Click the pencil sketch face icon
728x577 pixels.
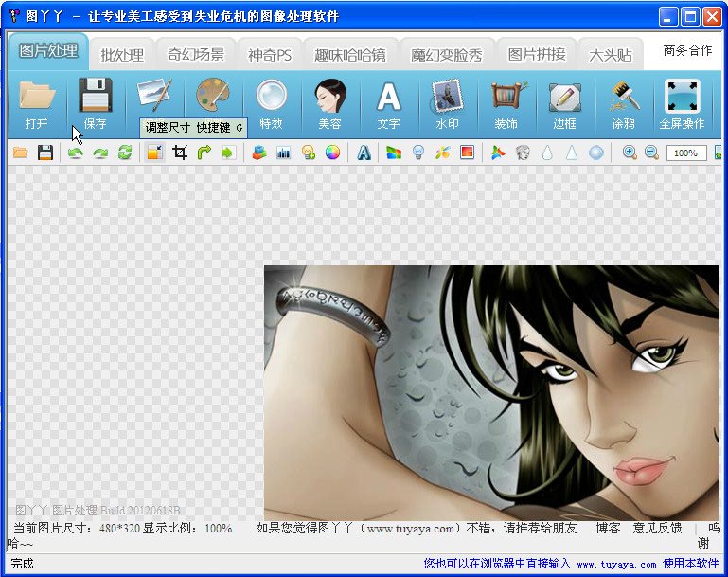click(523, 153)
